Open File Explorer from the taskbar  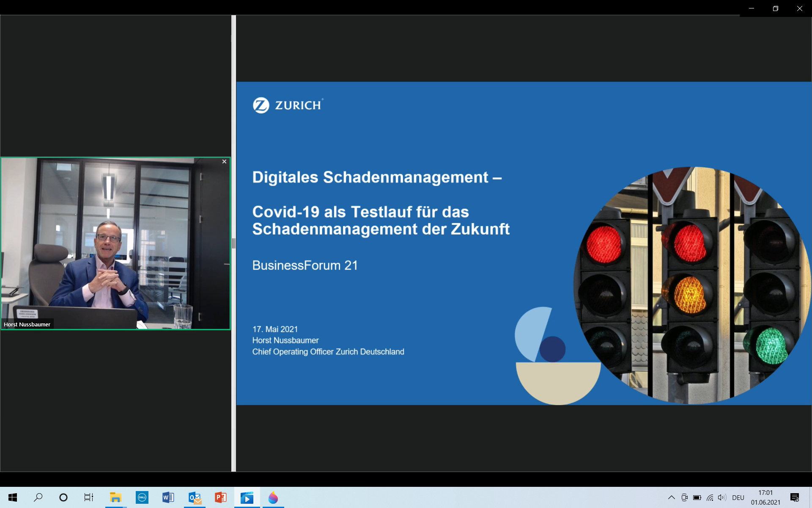pyautogui.click(x=115, y=497)
